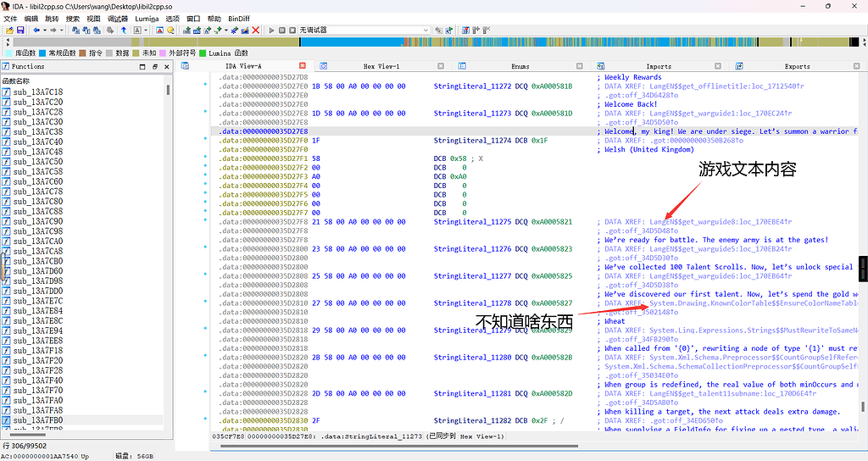Click the red X delete toolbar icon
This screenshot has width=868, height=461.
point(256,30)
